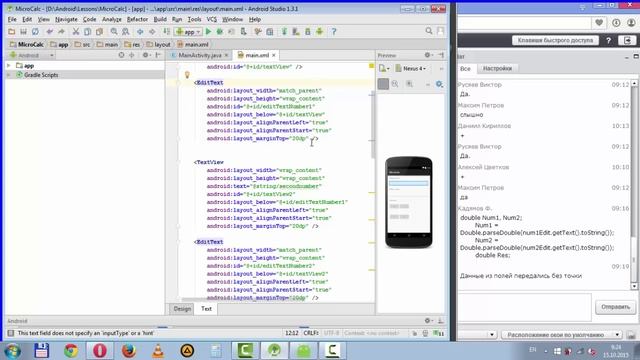Click the Paste icon in toolbar
The image size is (640, 360).
tap(99, 31)
